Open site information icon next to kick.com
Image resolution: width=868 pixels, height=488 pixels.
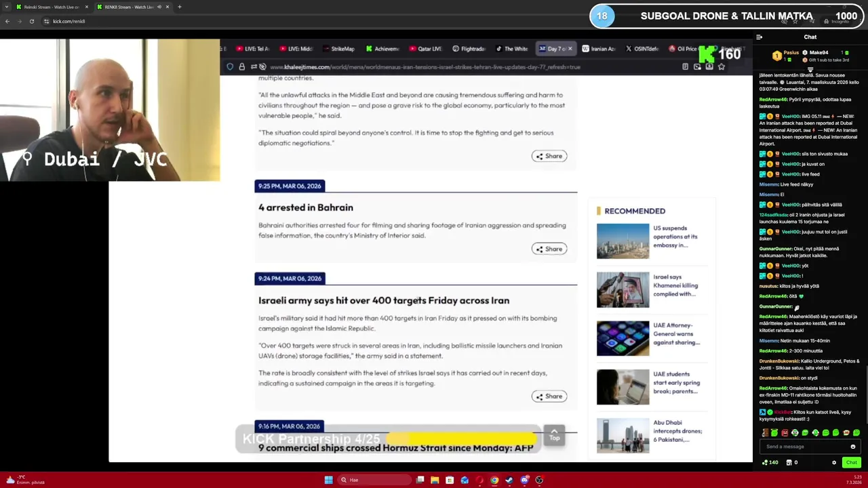coord(46,21)
